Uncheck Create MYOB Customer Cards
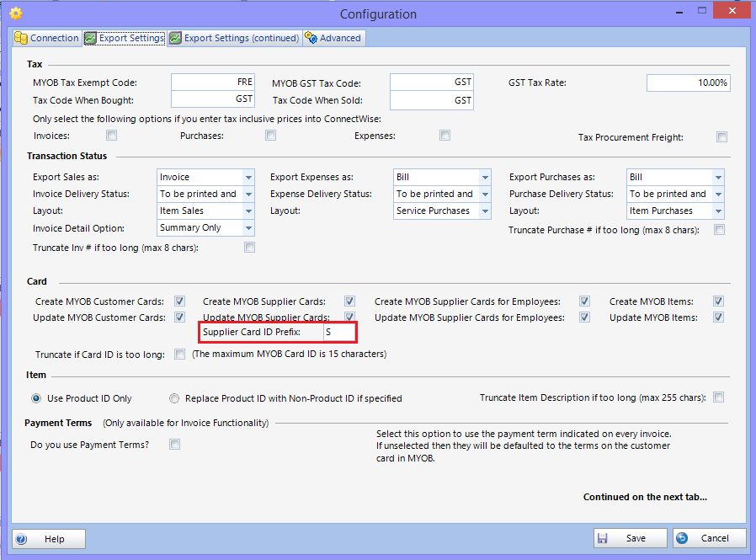756x560 pixels. tap(179, 301)
